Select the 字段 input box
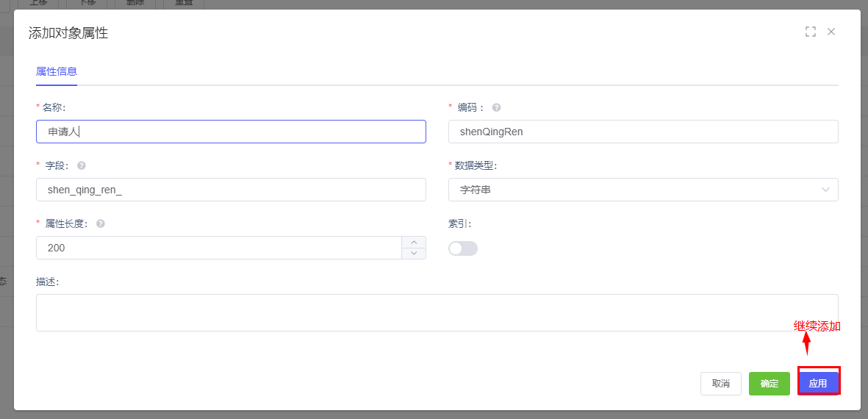Viewport: 868px width, 419px height. [x=231, y=190]
